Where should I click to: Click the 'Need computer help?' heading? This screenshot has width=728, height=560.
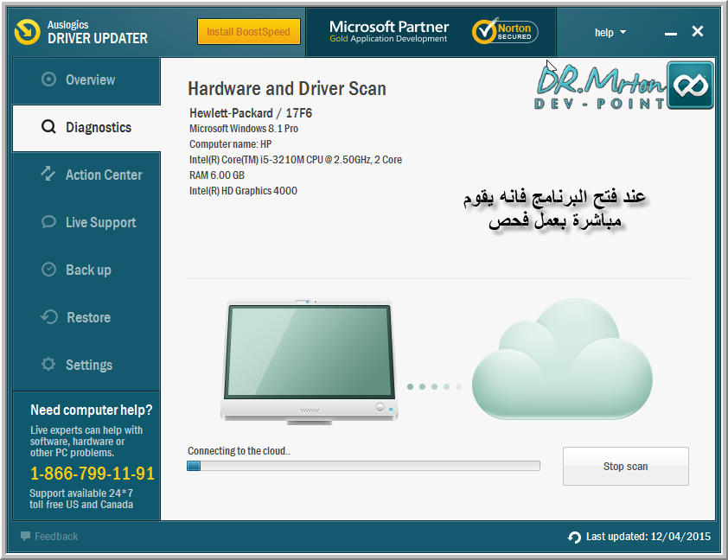[92, 410]
